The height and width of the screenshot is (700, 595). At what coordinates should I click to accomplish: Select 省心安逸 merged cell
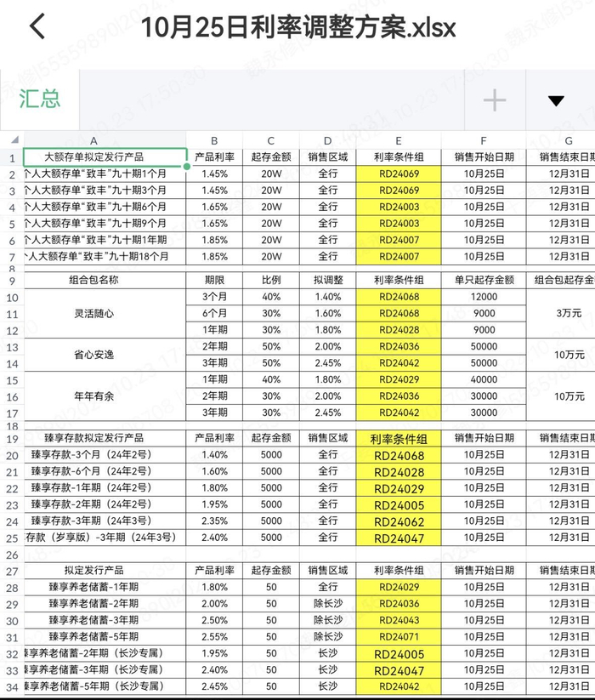click(x=105, y=355)
